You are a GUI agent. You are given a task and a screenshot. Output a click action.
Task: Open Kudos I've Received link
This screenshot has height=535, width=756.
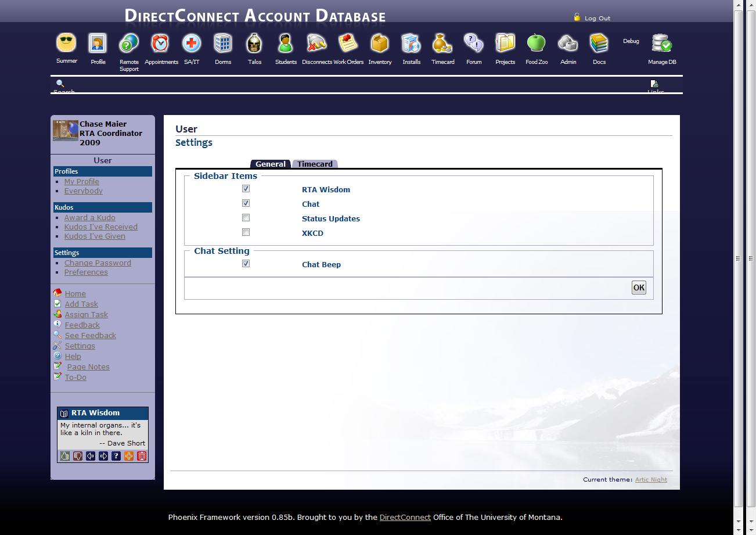101,227
